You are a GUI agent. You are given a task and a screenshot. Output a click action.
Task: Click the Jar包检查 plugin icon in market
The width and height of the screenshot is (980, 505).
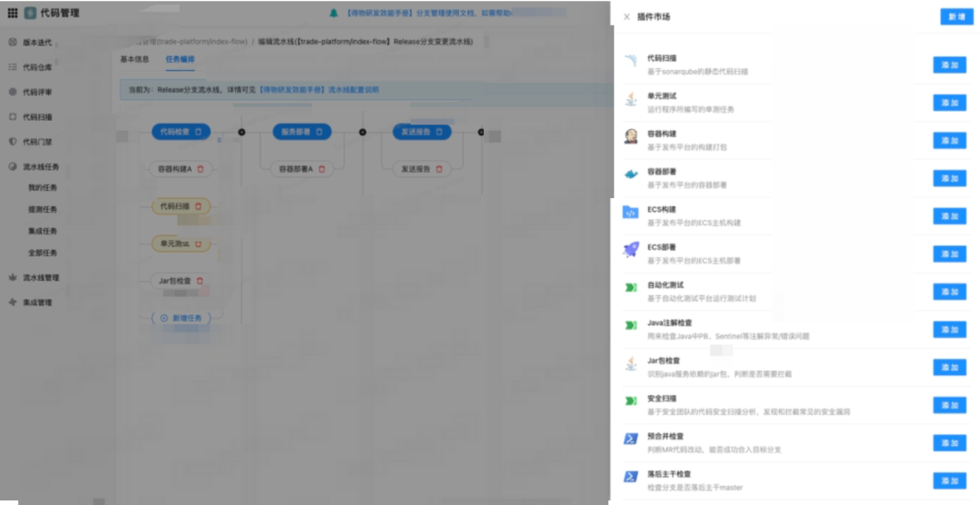click(x=632, y=363)
